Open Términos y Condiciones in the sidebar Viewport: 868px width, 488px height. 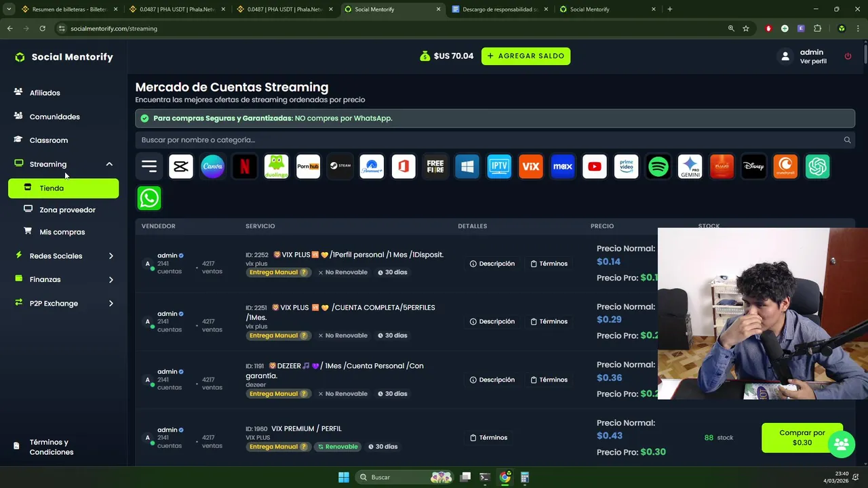point(52,447)
